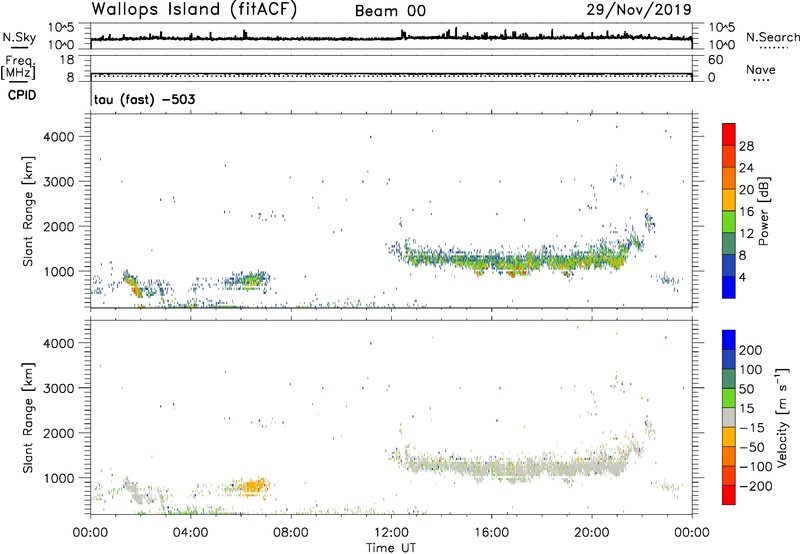Screen dimensions: 800x554
Task: Click the '28' power scale value
Action: pyautogui.click(x=746, y=146)
